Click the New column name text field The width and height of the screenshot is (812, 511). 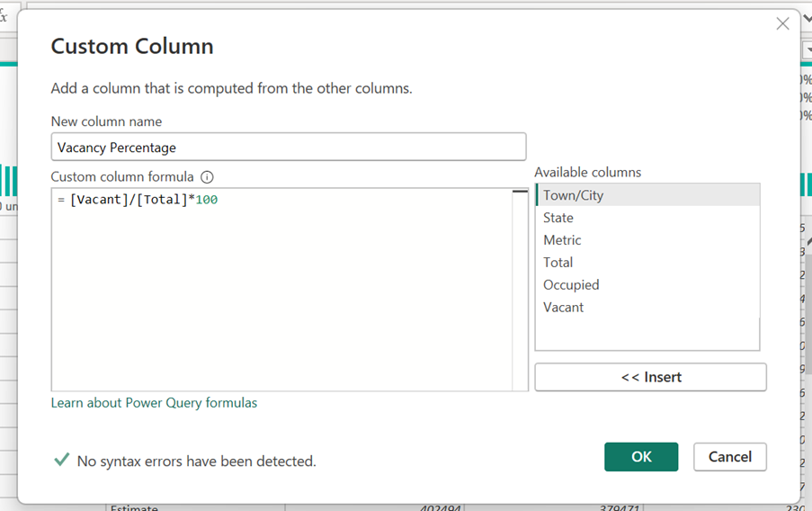[x=288, y=147]
